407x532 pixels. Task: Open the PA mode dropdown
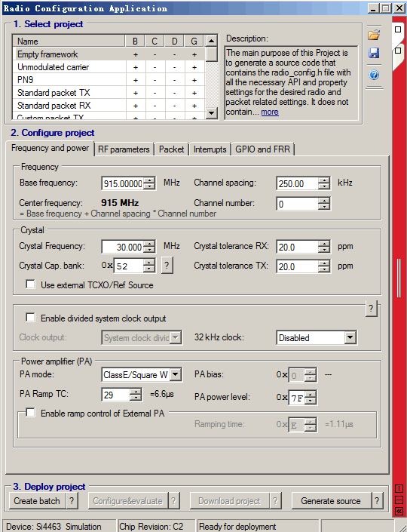[x=175, y=374]
